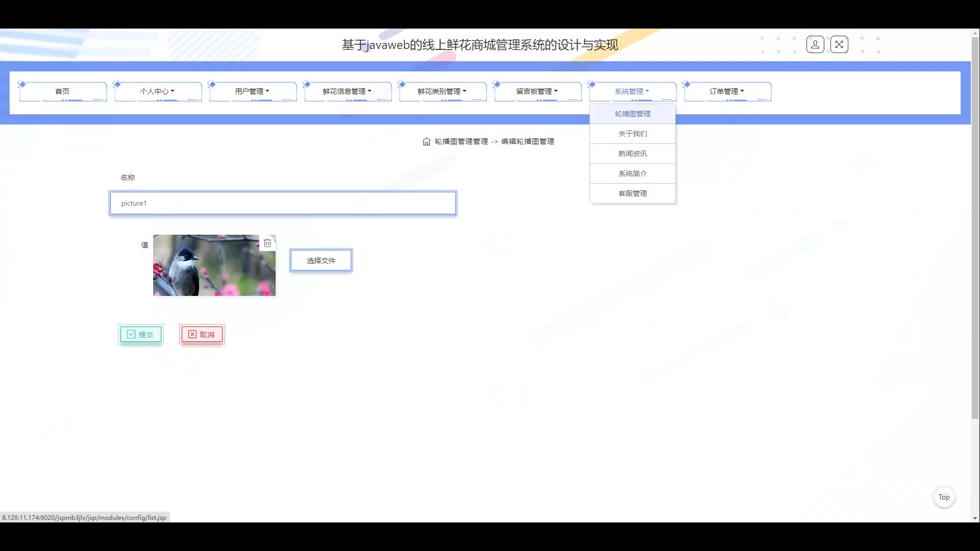980x551 pixels.
Task: Expand the 订单管理 dropdown menu
Action: tap(727, 91)
